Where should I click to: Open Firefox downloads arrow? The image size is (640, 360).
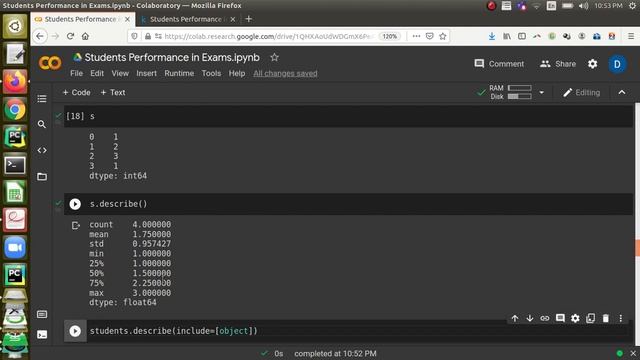(x=492, y=36)
